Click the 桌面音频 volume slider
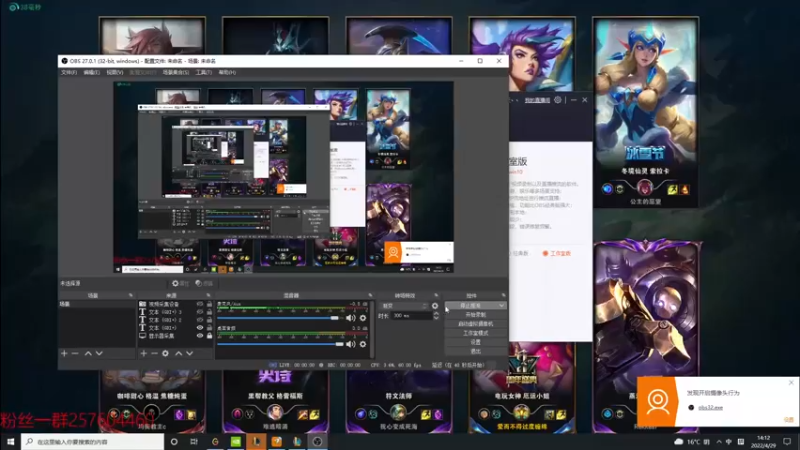Screen dimensions: 800x450 pyautogui.click(x=280, y=344)
